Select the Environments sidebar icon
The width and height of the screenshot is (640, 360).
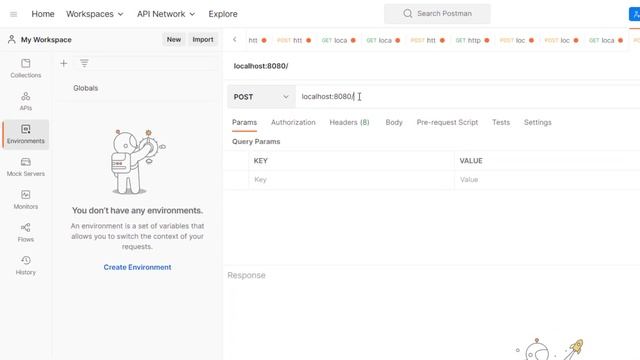pos(26,134)
